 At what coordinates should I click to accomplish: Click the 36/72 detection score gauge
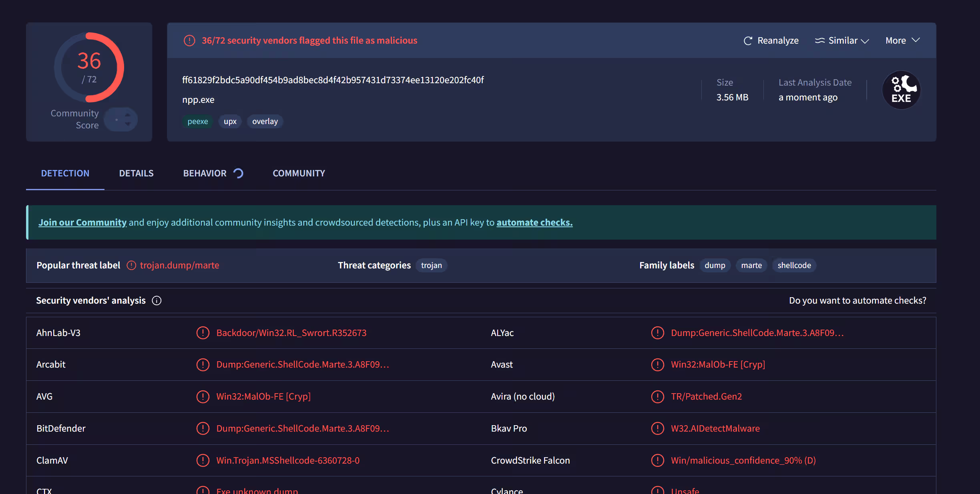[89, 67]
